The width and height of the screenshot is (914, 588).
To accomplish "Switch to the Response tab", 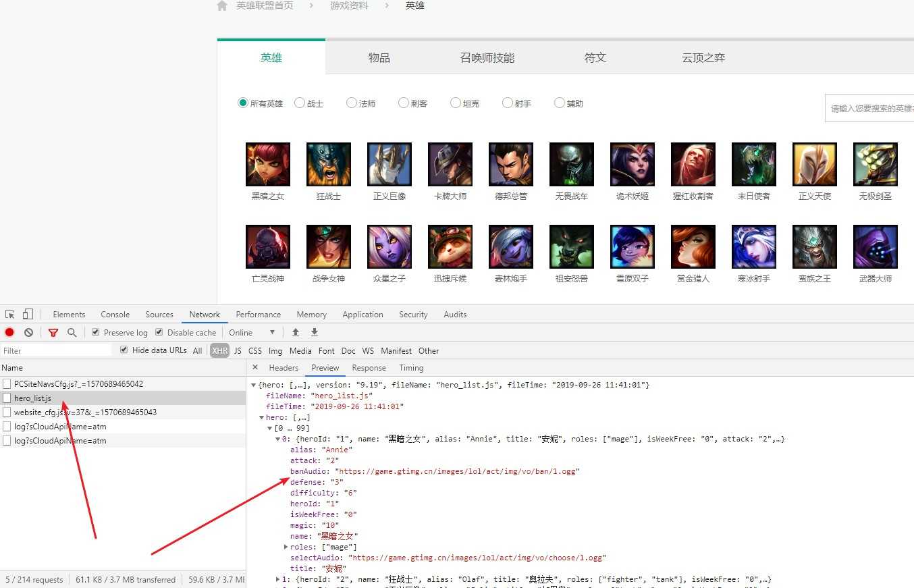I will click(x=369, y=368).
